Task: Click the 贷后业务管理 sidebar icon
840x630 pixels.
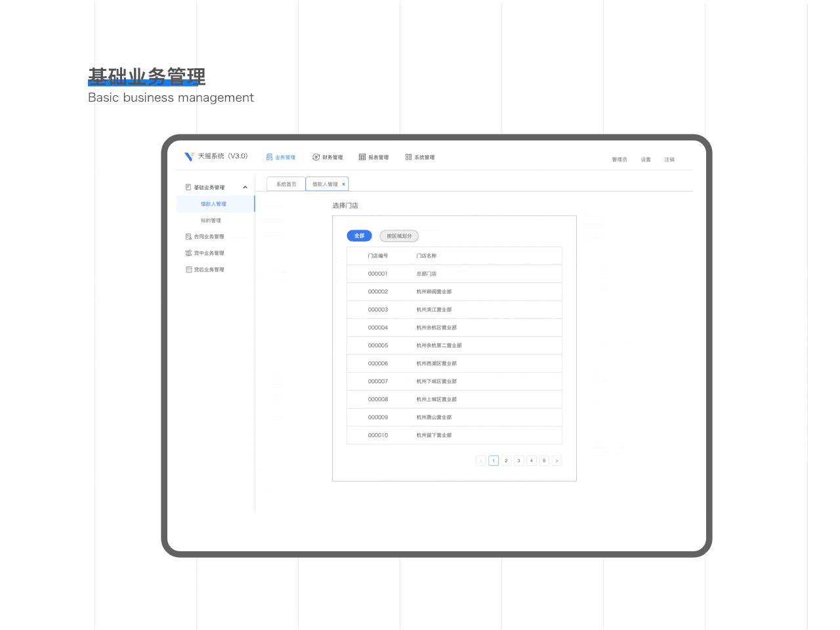Action: tap(188, 269)
